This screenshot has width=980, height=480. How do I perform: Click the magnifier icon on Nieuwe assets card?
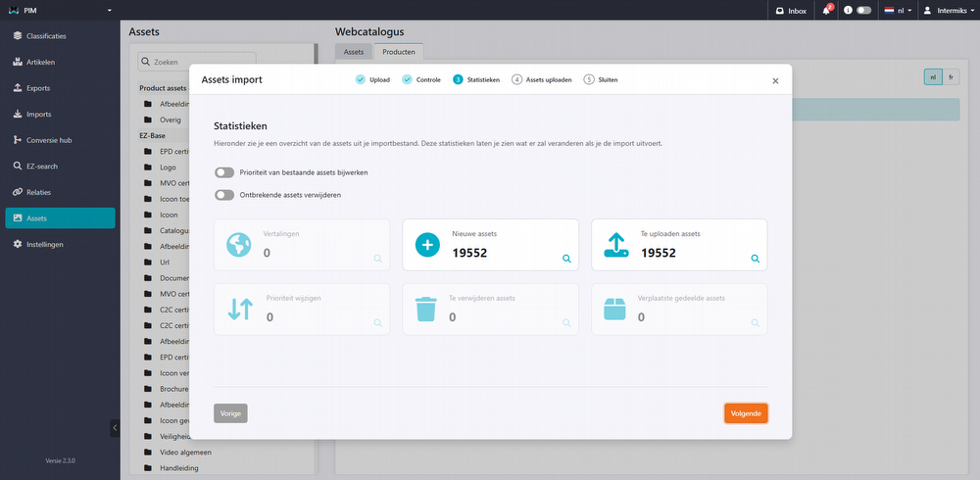[x=566, y=259]
